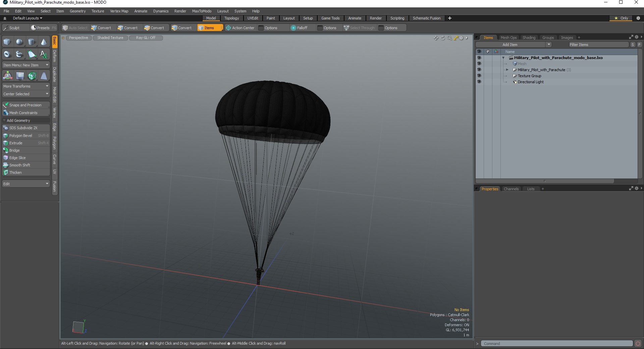Click the viewport rotate icon
Image resolution: width=644 pixels, height=349 pixels.
pyautogui.click(x=442, y=38)
